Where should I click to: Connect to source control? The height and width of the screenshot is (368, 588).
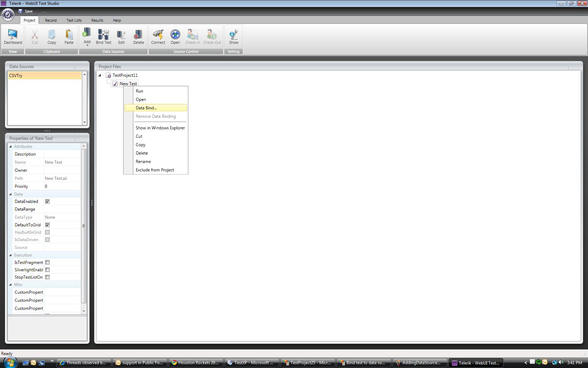tap(158, 37)
